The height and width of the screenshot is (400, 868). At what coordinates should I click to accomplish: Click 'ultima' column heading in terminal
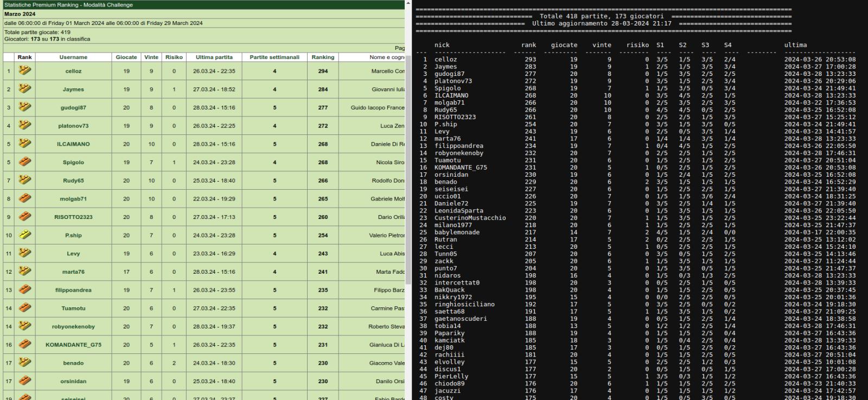795,45
